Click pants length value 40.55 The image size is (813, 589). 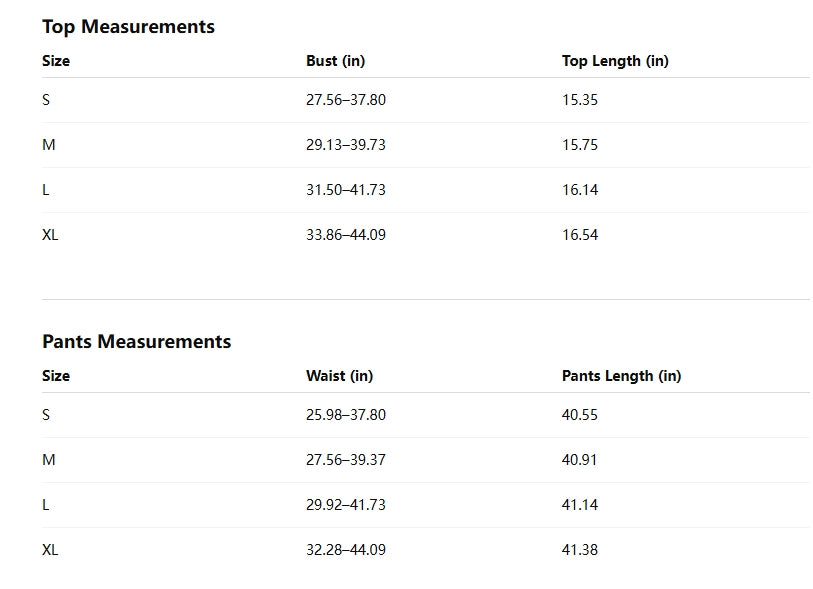(580, 415)
